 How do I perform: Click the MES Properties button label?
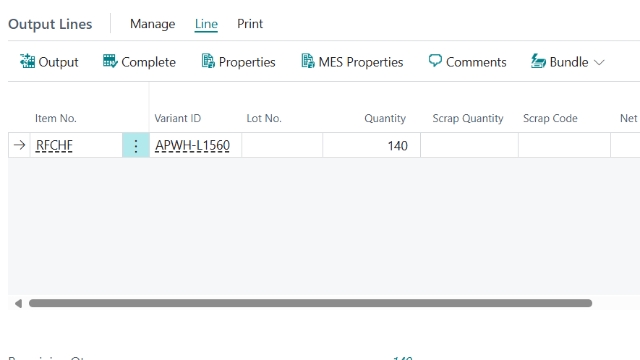pos(361,62)
